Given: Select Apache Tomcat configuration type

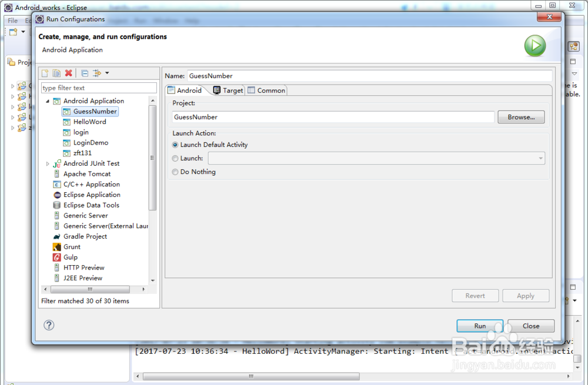Looking at the screenshot, I should click(x=82, y=174).
